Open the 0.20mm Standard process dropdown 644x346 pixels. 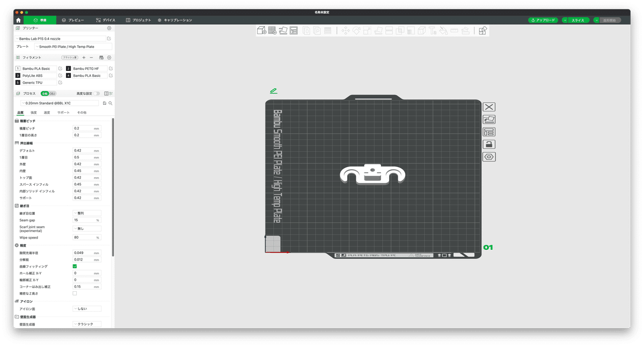(x=60, y=103)
